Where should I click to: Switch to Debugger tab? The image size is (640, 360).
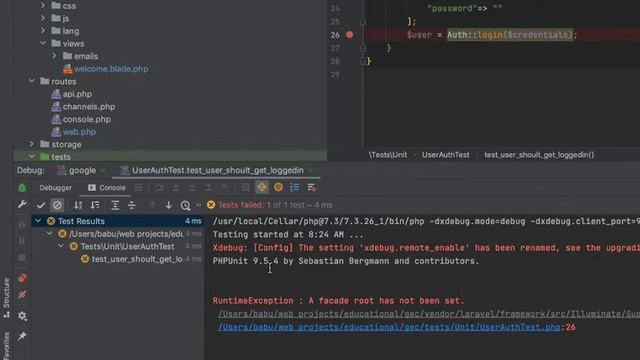pos(56,188)
